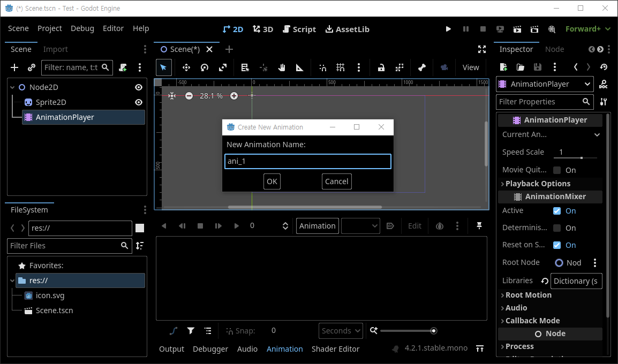This screenshot has height=364, width=618.
Task: Toggle FileSystem split view mode square
Action: pos(140,227)
